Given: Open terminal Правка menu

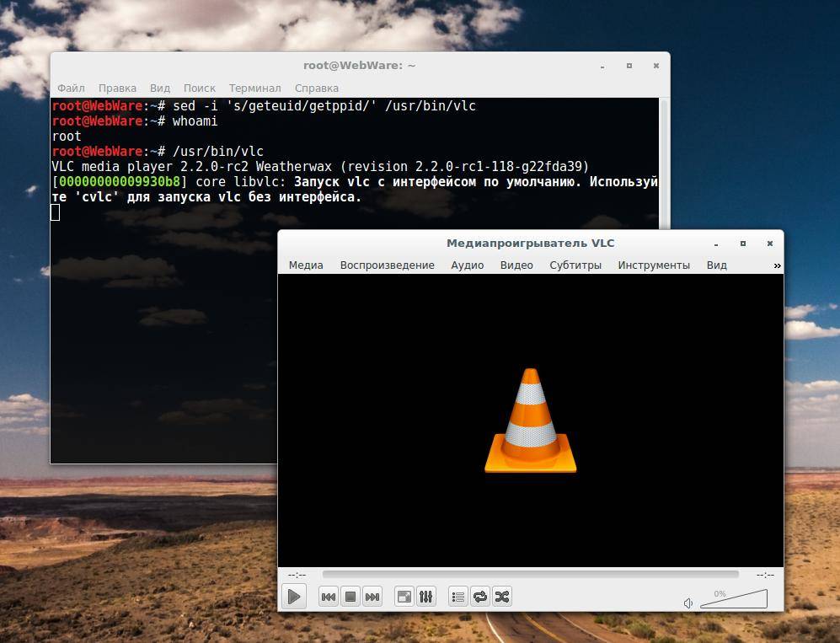Looking at the screenshot, I should click(117, 88).
